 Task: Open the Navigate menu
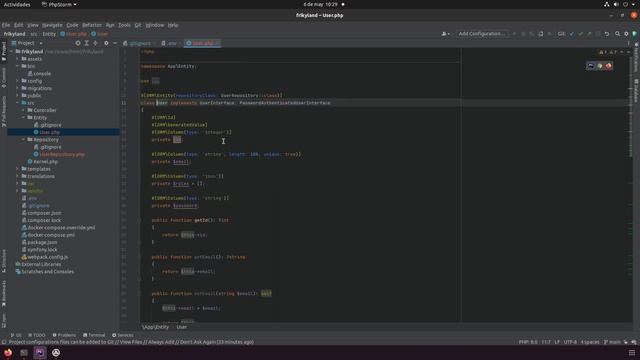(52, 25)
